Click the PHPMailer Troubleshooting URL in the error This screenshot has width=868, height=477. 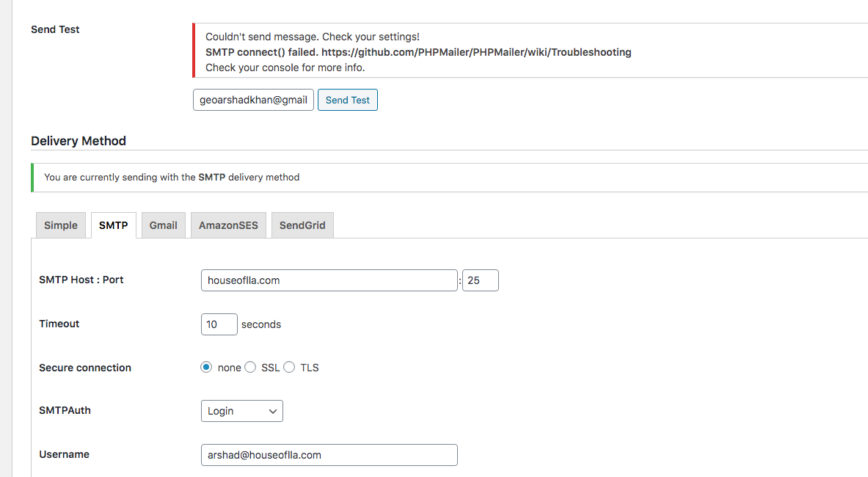475,52
